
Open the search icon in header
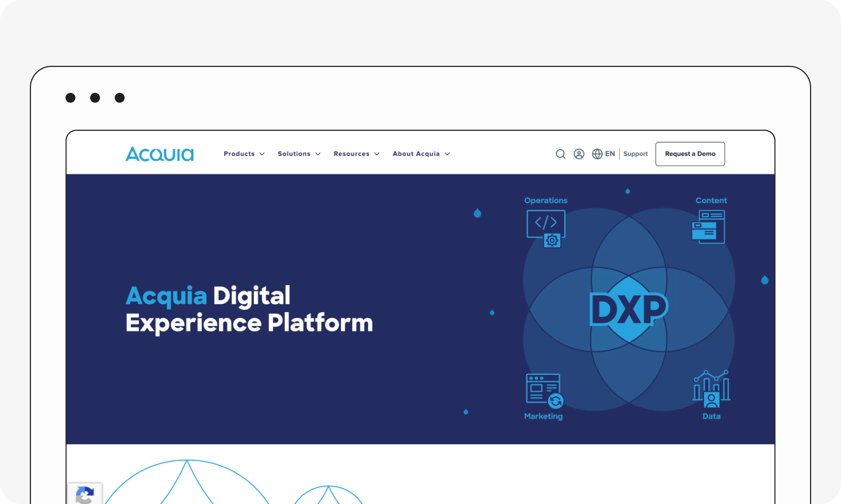tap(560, 154)
